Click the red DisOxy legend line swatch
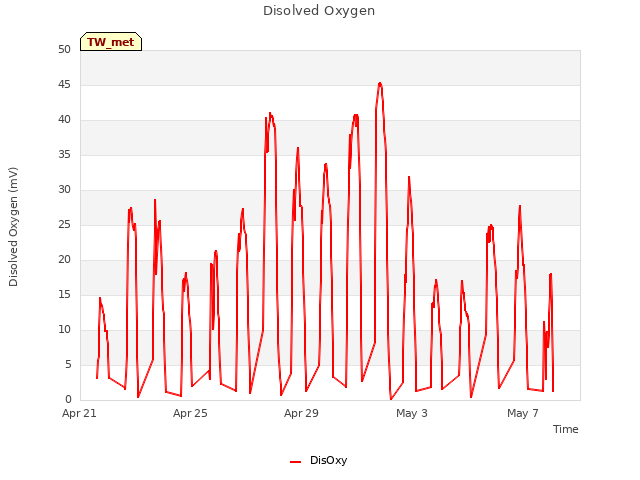Screen dimensions: 640x480 click(296, 462)
